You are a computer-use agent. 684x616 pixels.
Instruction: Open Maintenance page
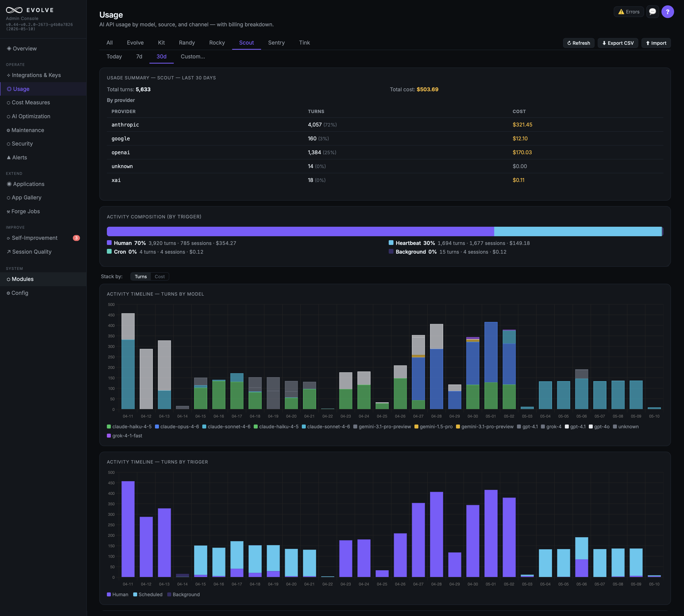(x=43, y=130)
